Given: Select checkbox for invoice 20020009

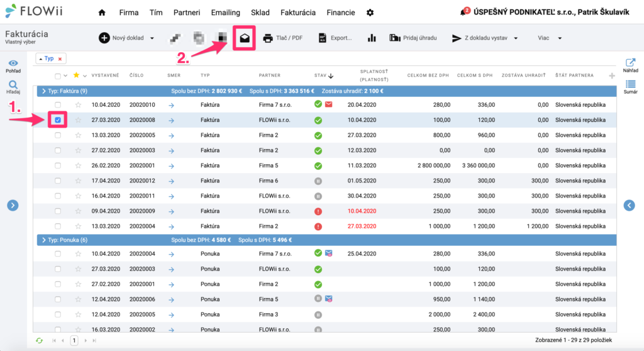Looking at the screenshot, I should tap(57, 211).
